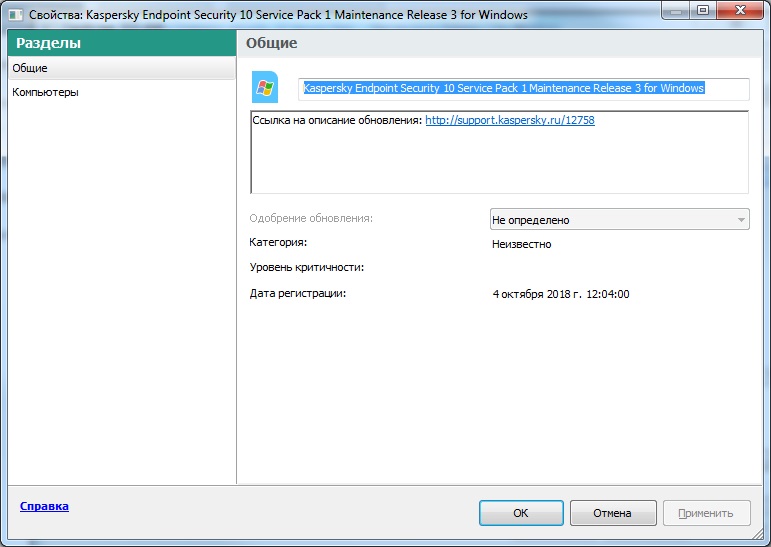Image resolution: width=771 pixels, height=547 pixels.
Task: Click the window resize grip corner
Action: pos(758,534)
